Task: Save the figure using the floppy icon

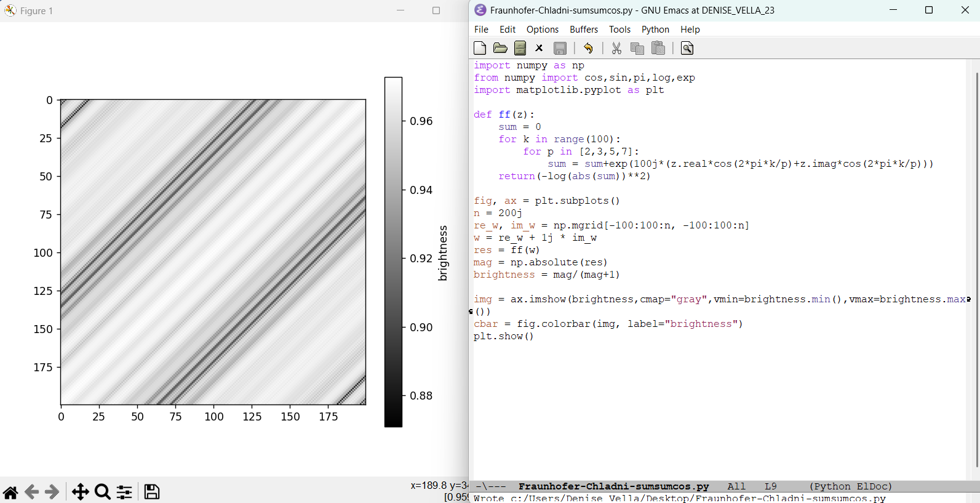Action: pos(152,491)
